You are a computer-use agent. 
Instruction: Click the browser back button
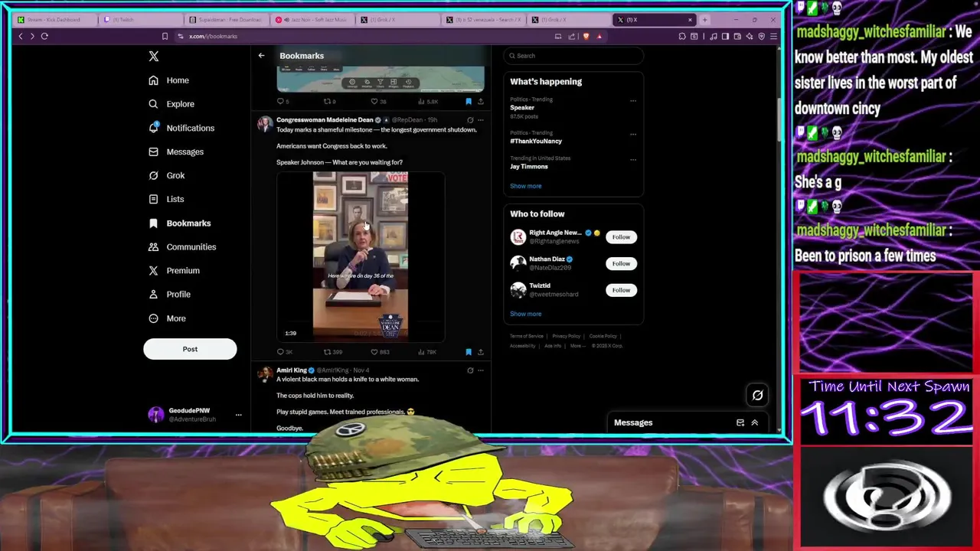point(21,36)
